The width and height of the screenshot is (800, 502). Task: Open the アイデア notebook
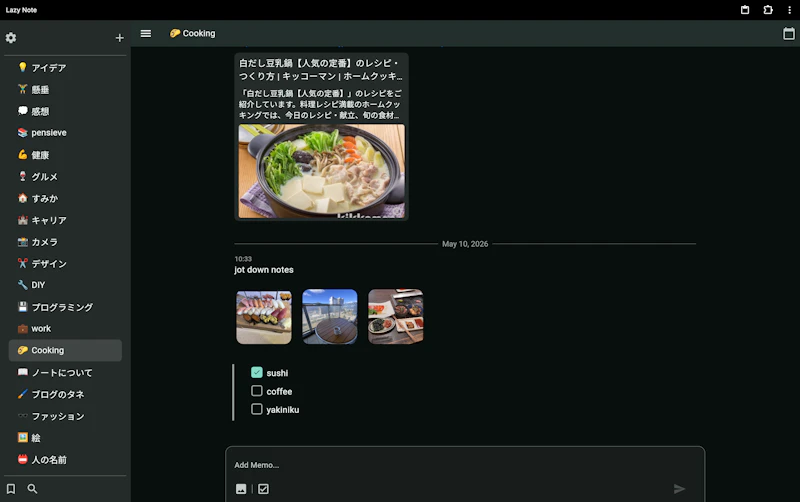click(65, 68)
